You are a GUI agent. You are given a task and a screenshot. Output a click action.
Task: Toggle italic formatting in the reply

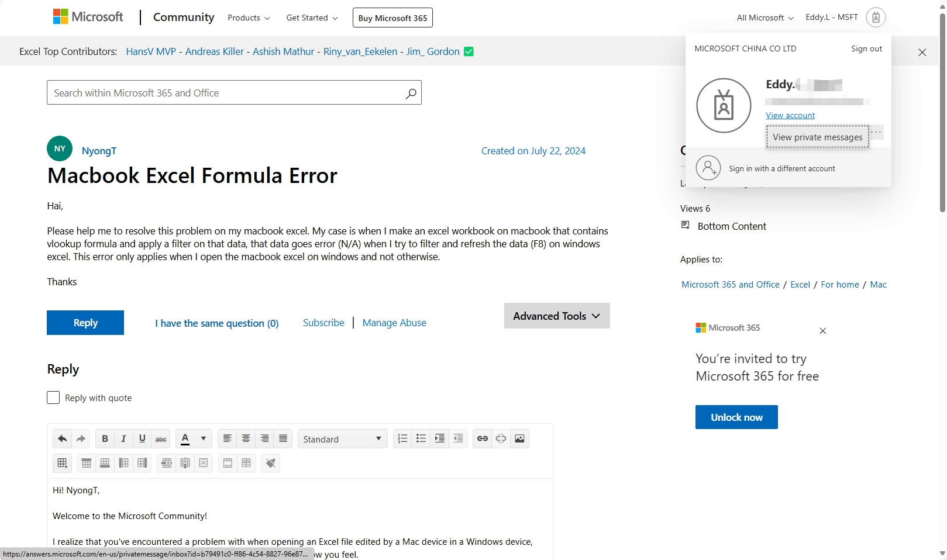coord(123,438)
